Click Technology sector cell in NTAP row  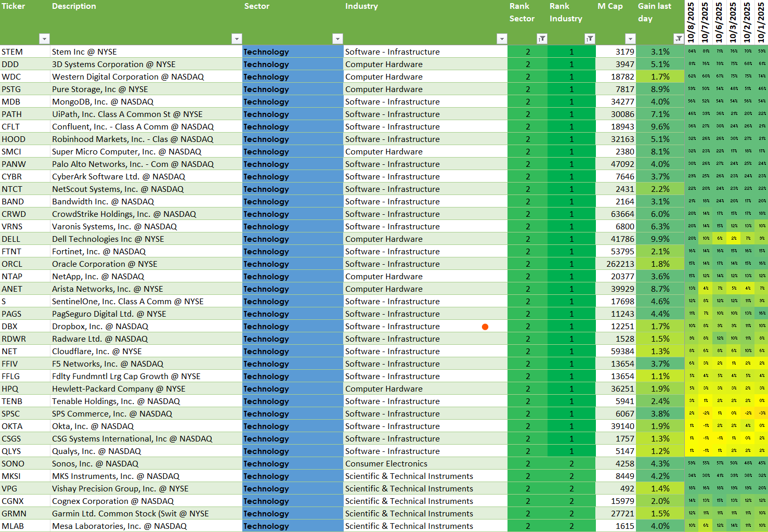click(x=293, y=276)
